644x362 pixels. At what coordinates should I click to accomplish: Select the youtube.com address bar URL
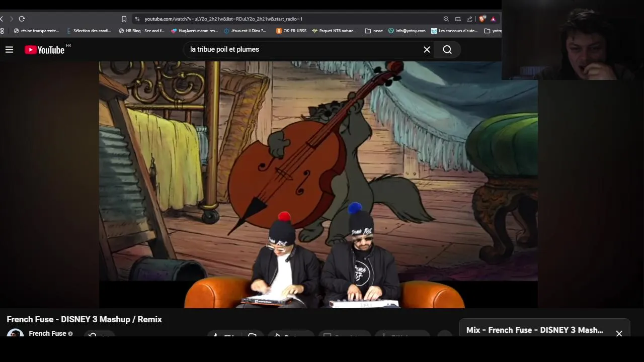point(223,19)
